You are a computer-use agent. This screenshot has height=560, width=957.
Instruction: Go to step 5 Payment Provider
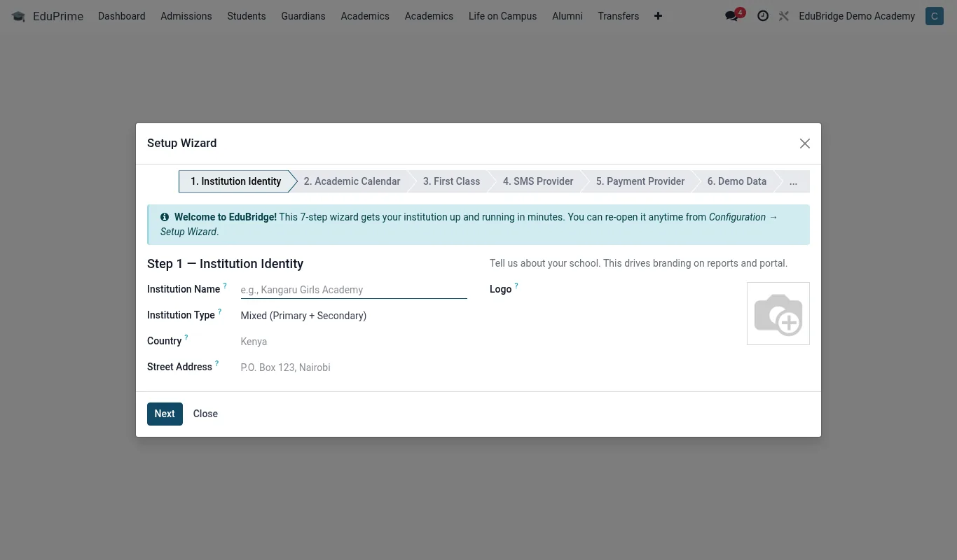tap(640, 181)
